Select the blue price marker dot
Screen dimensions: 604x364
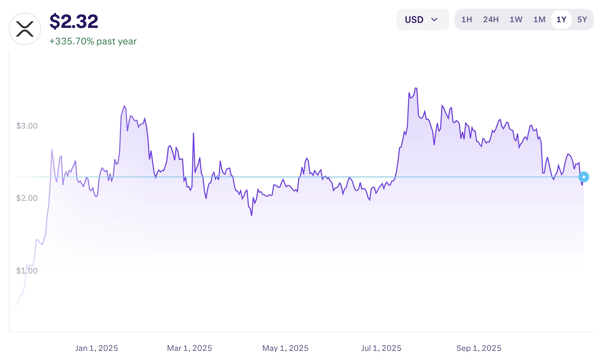click(x=583, y=177)
